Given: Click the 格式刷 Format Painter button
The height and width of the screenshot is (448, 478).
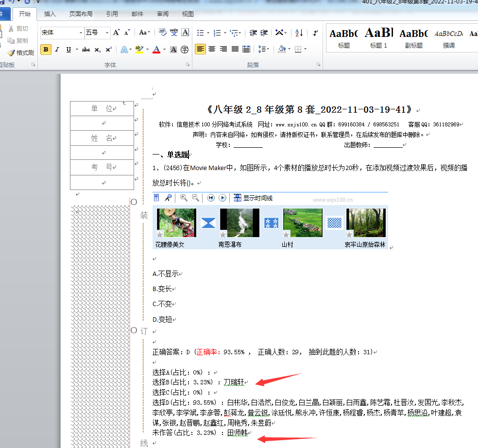Looking at the screenshot, I should 21,53.
